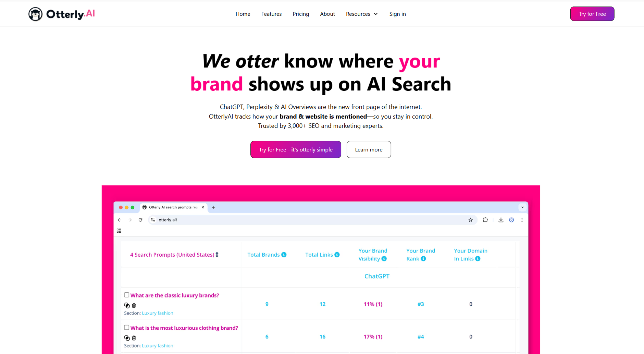Open Luxury fashion section under most luxurious clothing
Image resolution: width=644 pixels, height=354 pixels.
158,346
